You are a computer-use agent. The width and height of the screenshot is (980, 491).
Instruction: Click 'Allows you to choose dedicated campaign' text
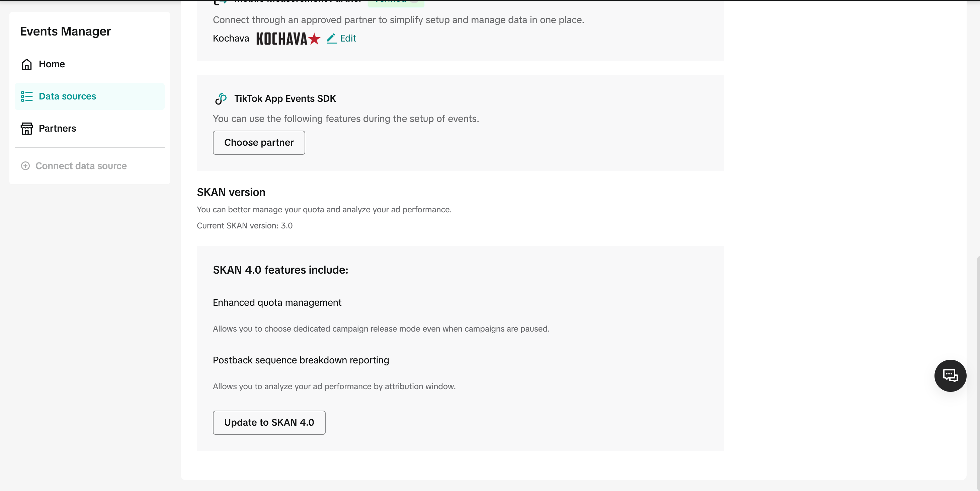(381, 329)
